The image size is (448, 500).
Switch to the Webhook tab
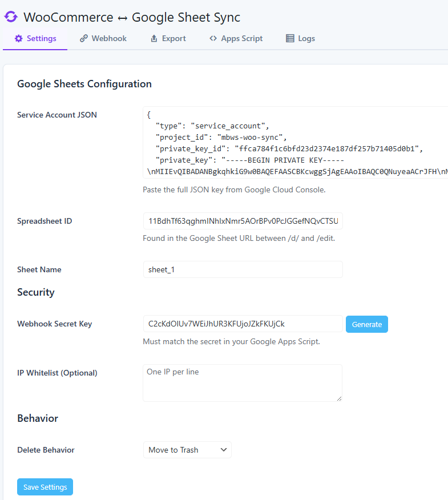109,39
